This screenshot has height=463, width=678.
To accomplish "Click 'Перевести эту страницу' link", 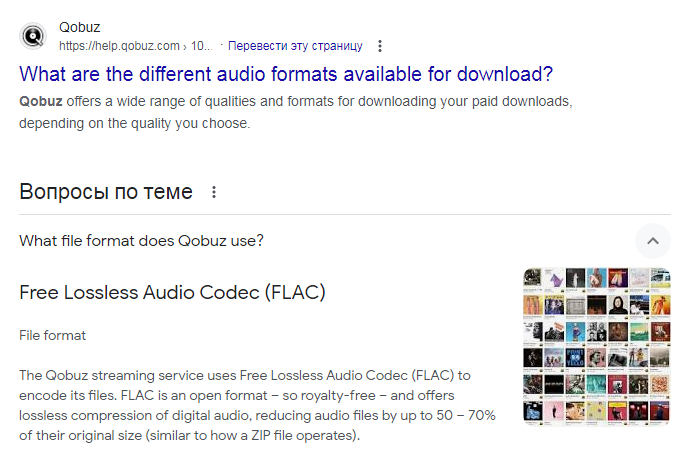I will (x=295, y=46).
